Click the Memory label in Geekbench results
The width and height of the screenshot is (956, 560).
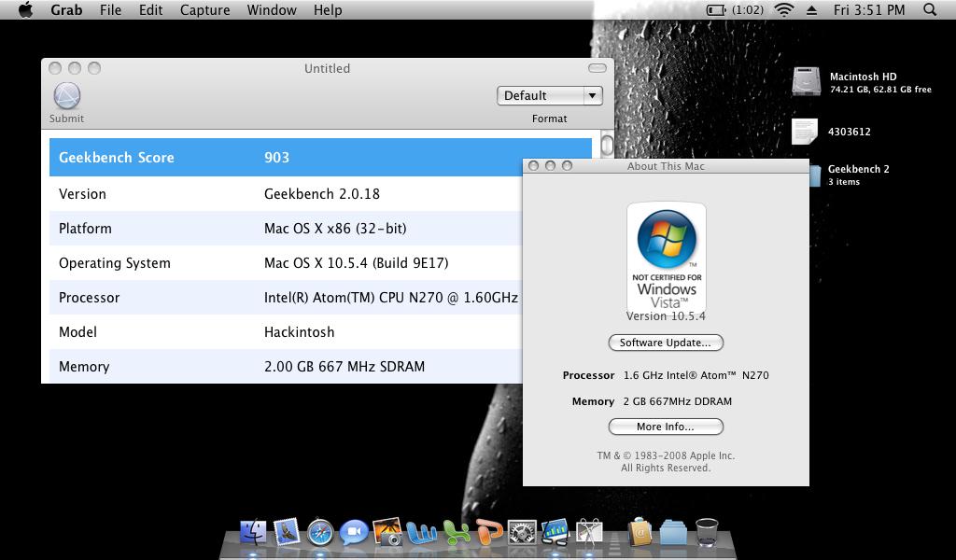pos(84,366)
